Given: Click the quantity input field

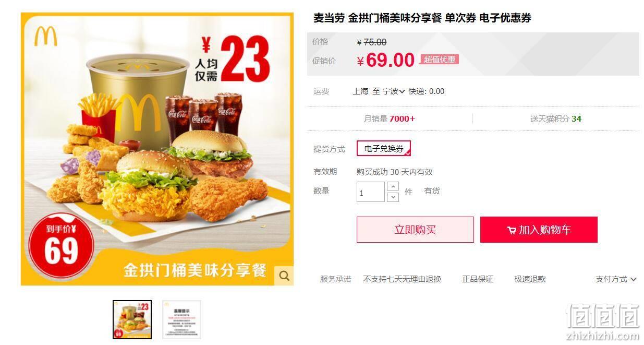Looking at the screenshot, I should click(371, 192).
